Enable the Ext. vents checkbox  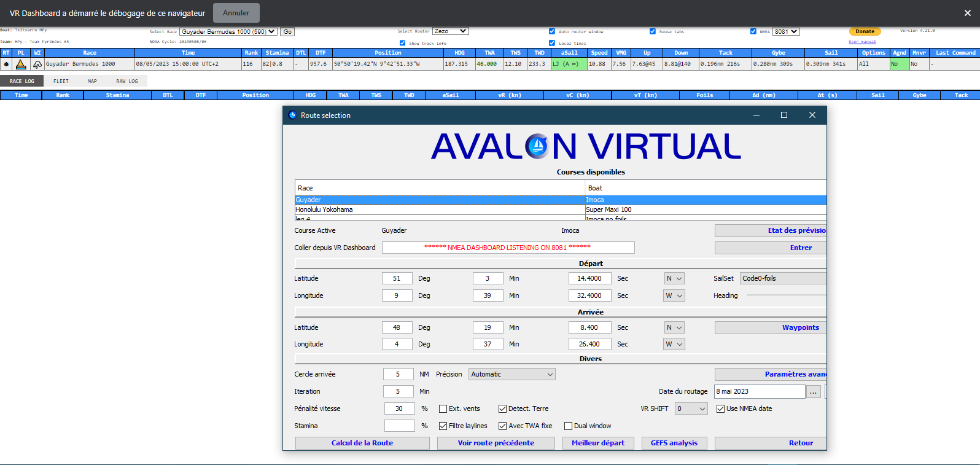pyautogui.click(x=443, y=408)
